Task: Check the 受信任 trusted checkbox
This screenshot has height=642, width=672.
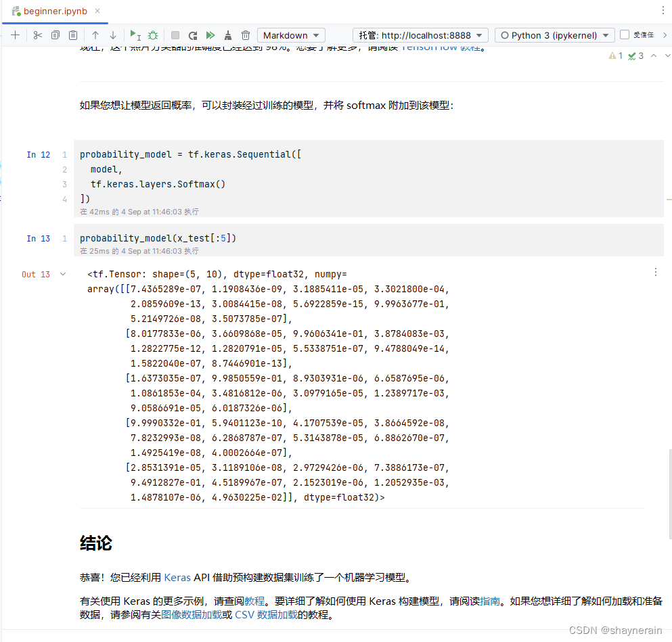Action: point(625,35)
